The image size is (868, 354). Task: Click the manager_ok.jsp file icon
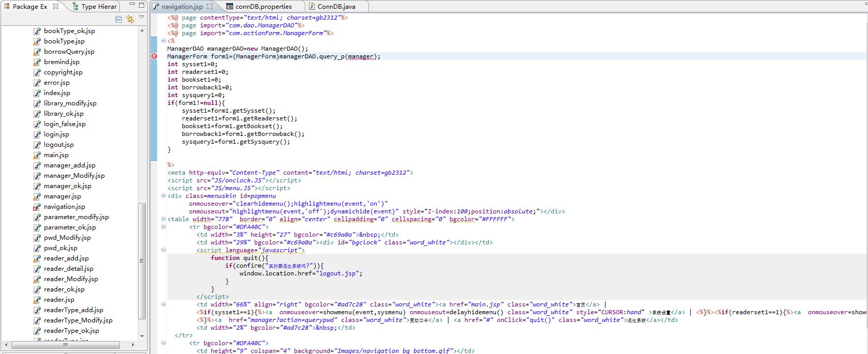click(37, 186)
